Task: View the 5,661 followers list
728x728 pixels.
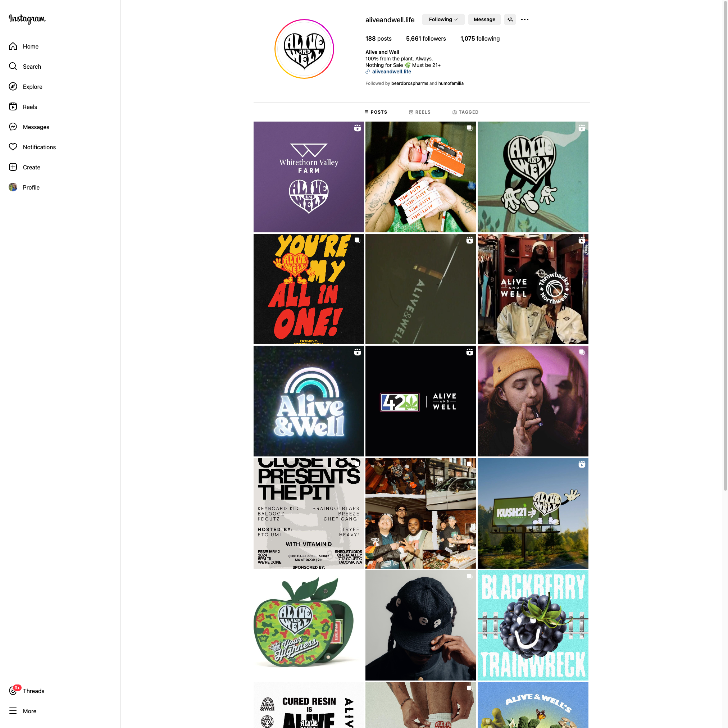Action: pyautogui.click(x=426, y=38)
